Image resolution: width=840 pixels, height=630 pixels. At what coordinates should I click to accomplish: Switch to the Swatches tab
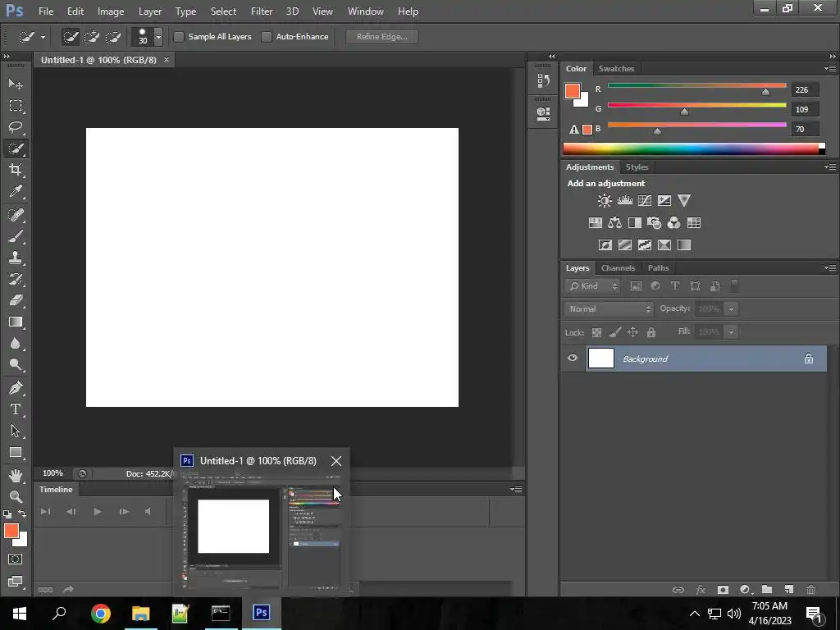(x=616, y=69)
